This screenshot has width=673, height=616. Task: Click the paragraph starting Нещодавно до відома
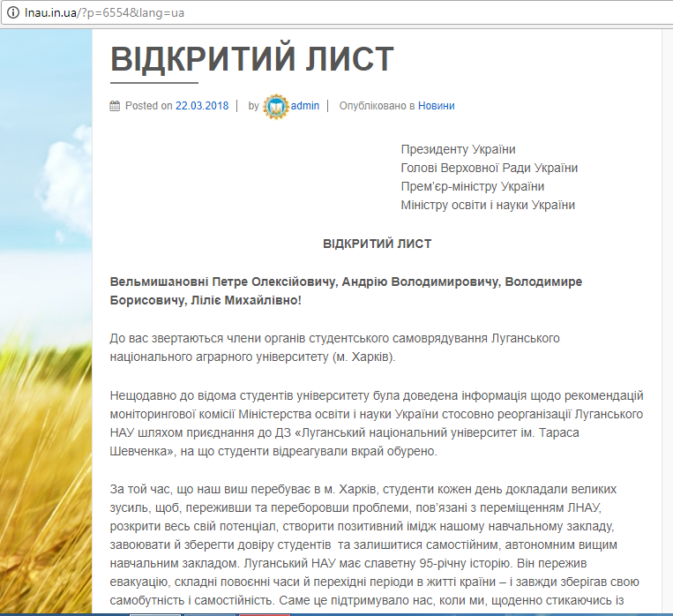(x=377, y=423)
